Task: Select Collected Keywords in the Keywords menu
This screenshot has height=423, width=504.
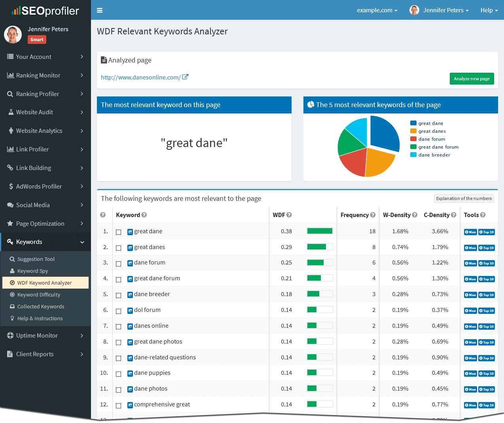Action: 40,306
